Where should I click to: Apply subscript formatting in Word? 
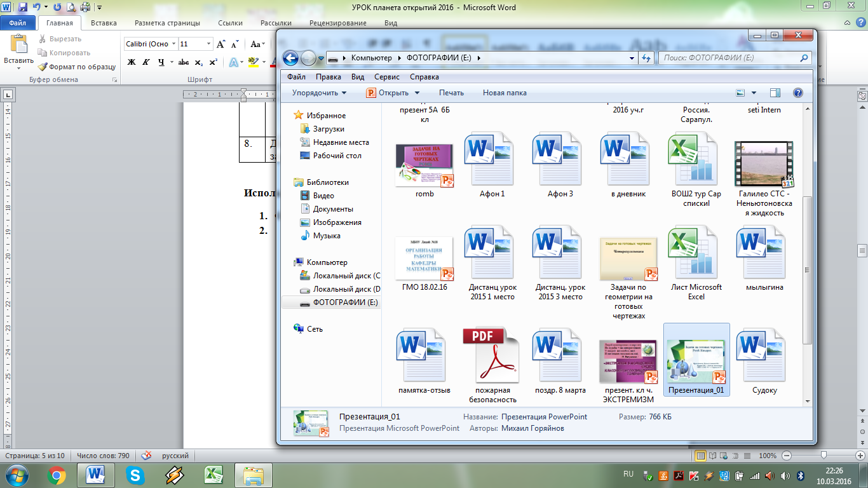pyautogui.click(x=198, y=62)
